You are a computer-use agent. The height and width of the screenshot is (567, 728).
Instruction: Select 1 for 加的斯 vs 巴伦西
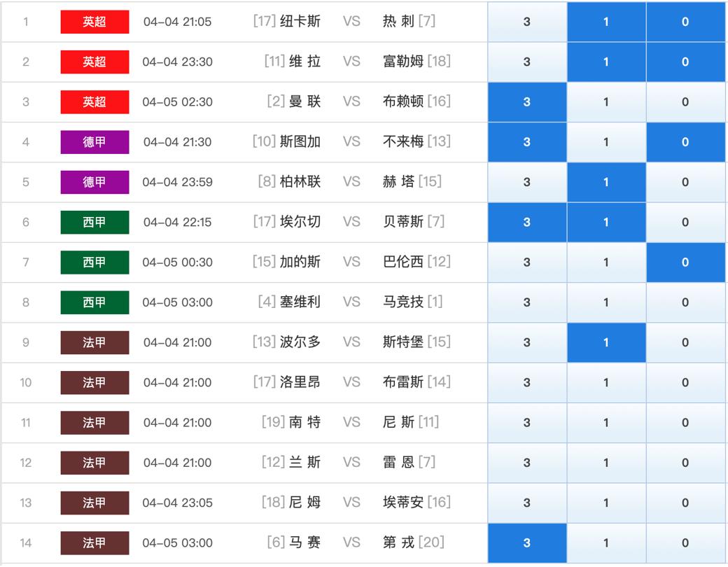(606, 262)
